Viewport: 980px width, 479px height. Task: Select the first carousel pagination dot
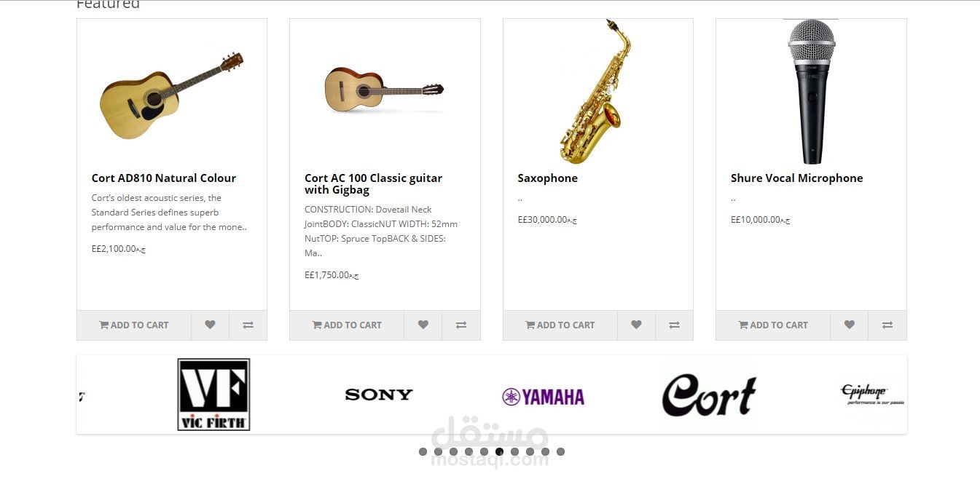[423, 452]
